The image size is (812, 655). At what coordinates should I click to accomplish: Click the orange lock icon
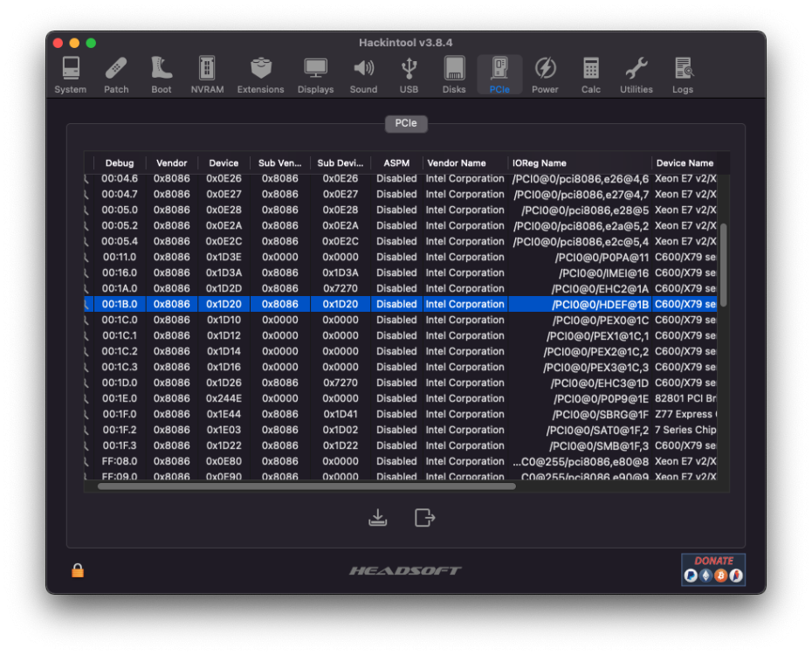(78, 570)
